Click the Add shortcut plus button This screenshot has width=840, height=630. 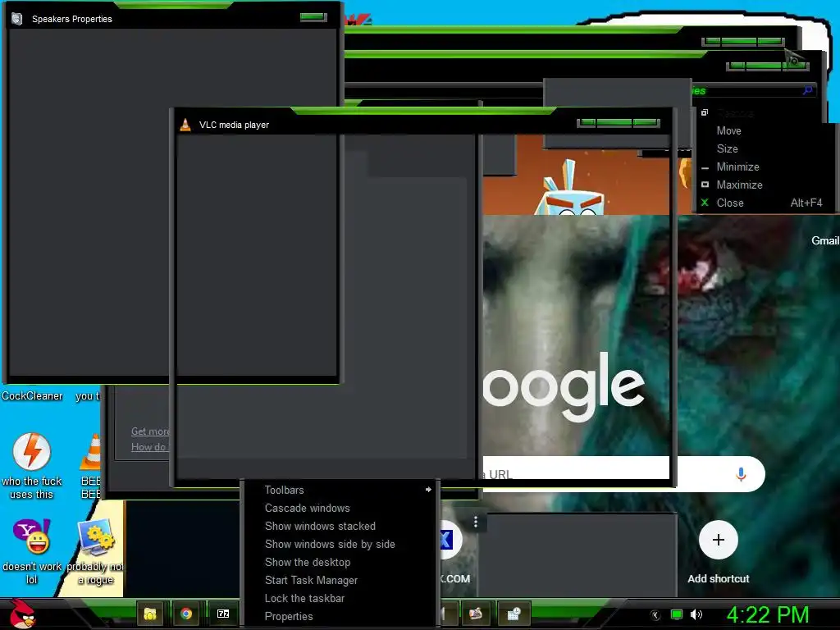[x=719, y=540]
